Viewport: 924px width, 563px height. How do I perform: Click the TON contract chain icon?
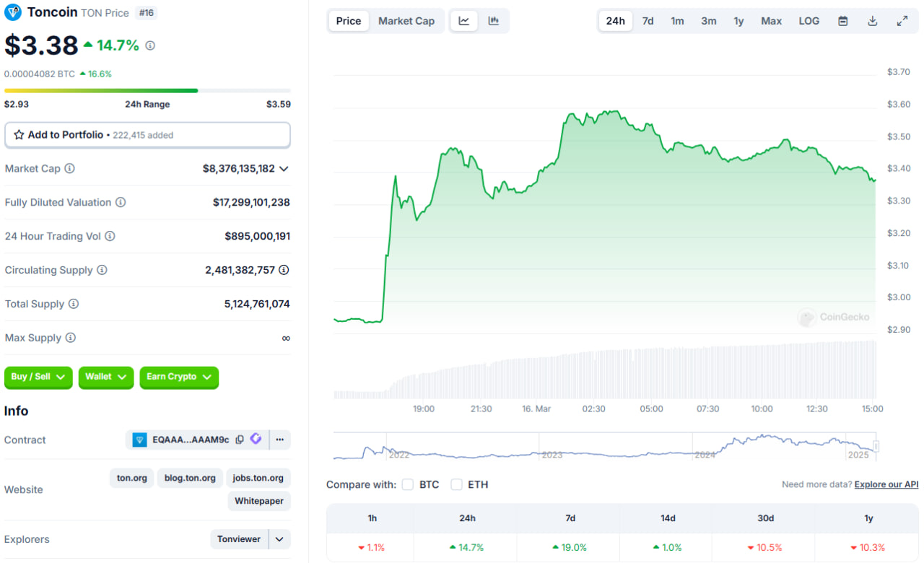pos(139,440)
